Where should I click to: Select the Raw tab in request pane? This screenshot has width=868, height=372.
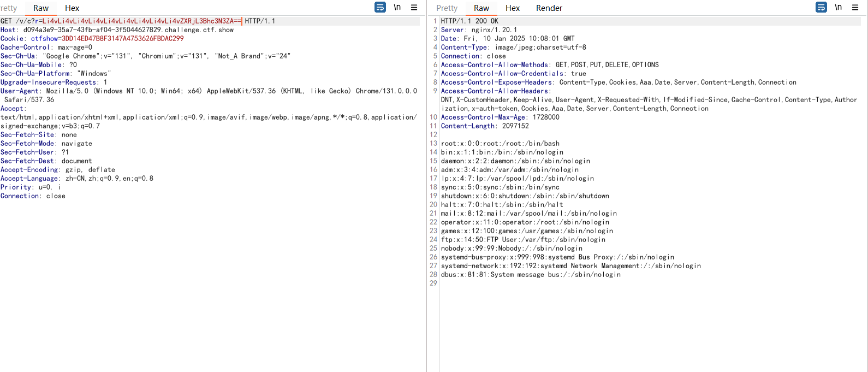tap(41, 8)
